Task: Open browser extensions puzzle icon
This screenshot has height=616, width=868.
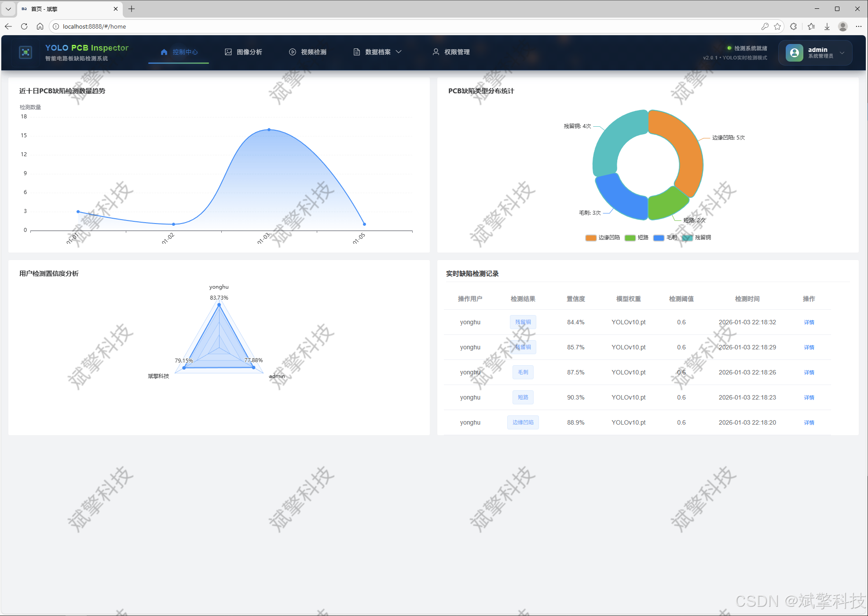Action: pos(793,26)
